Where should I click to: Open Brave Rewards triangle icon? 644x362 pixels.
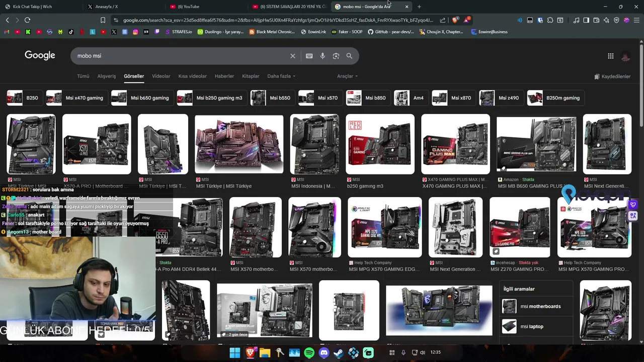(x=467, y=20)
